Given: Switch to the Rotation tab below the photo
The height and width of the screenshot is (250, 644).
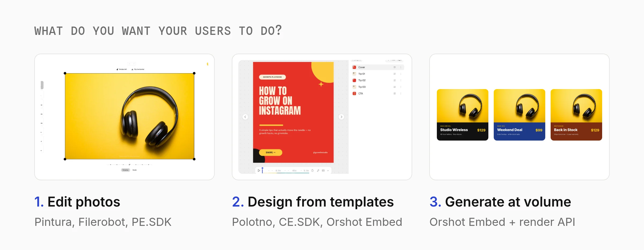Looking at the screenshot, I should click(x=125, y=170).
